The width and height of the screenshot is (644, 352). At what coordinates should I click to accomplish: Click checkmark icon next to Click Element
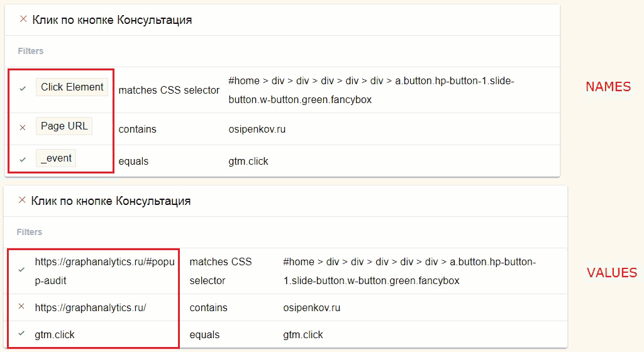click(x=23, y=88)
